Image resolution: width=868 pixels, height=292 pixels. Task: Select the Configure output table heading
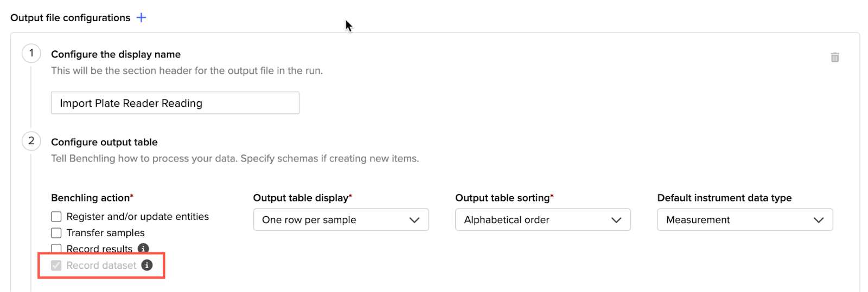pyautogui.click(x=104, y=142)
